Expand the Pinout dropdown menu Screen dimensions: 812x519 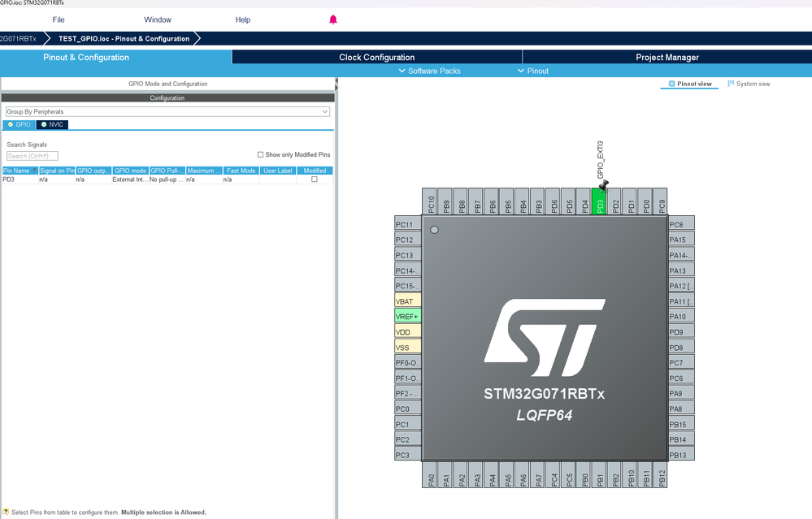(533, 71)
